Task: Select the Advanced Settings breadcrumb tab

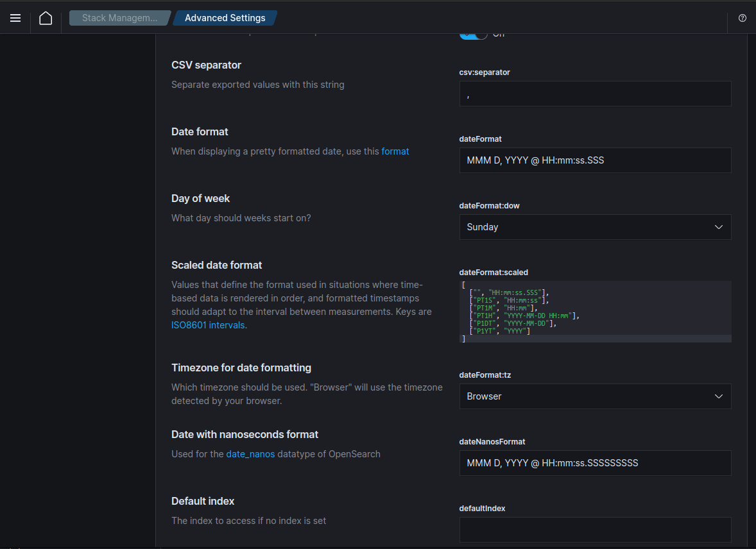Action: click(225, 17)
